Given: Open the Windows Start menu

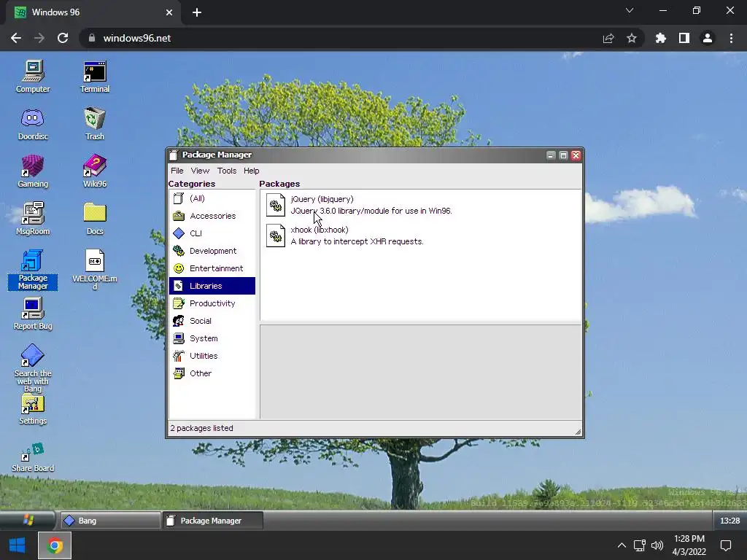Looking at the screenshot, I should 18,545.
